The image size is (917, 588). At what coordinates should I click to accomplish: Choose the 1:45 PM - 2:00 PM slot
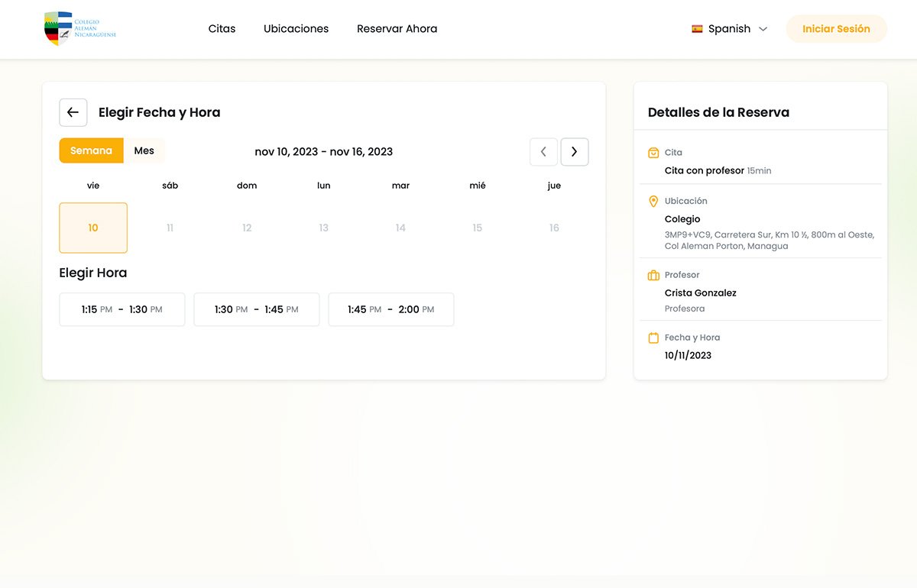pyautogui.click(x=390, y=309)
